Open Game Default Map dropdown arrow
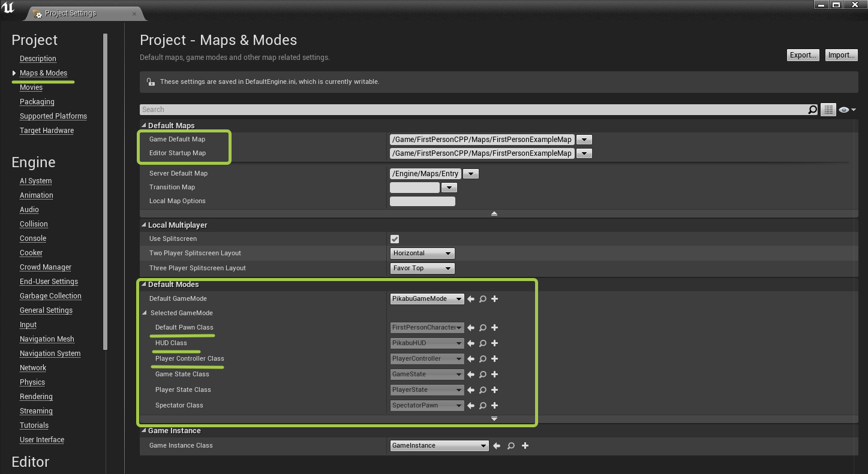The height and width of the screenshot is (474, 868). click(x=584, y=140)
